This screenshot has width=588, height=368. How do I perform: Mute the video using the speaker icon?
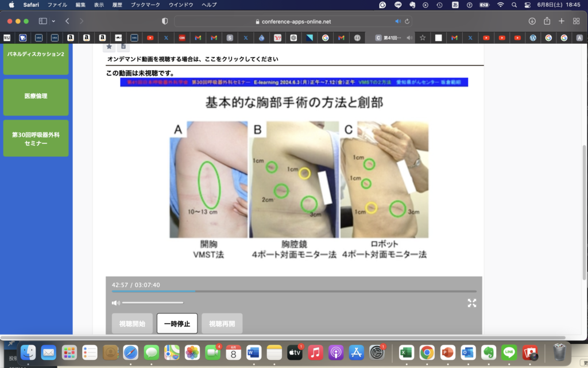(x=116, y=302)
